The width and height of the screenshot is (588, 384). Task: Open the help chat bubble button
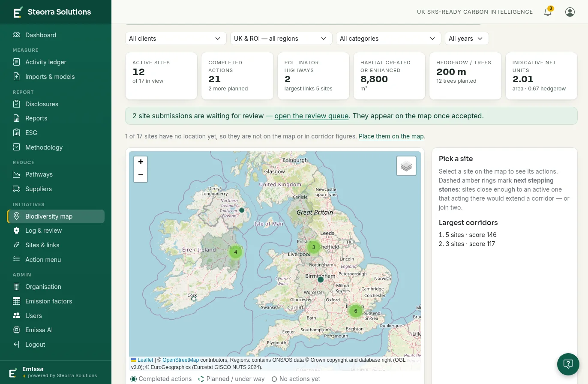click(568, 364)
